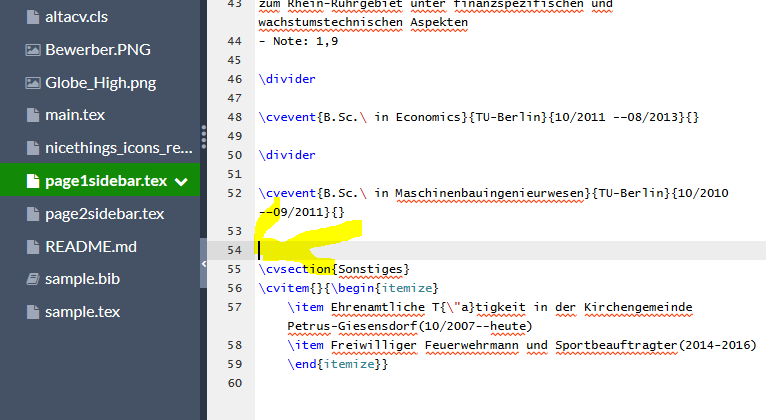Image resolution: width=766 pixels, height=420 pixels.
Task: Click the file icon next to sample.tex
Action: (x=32, y=312)
